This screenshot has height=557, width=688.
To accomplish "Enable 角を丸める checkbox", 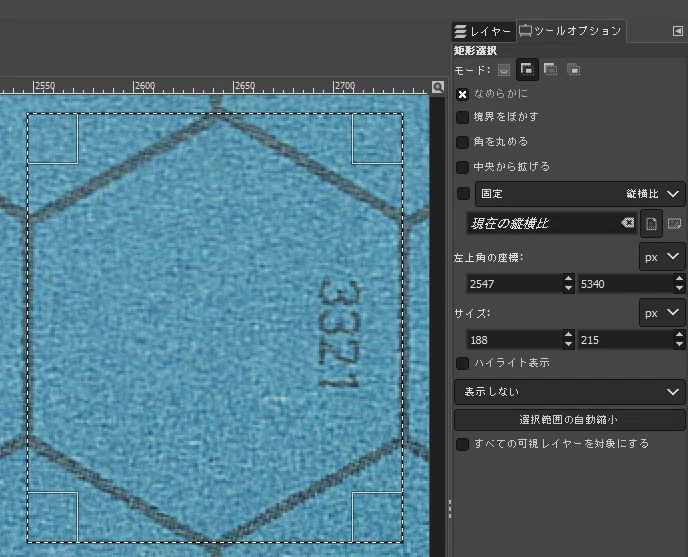I will pos(462,142).
